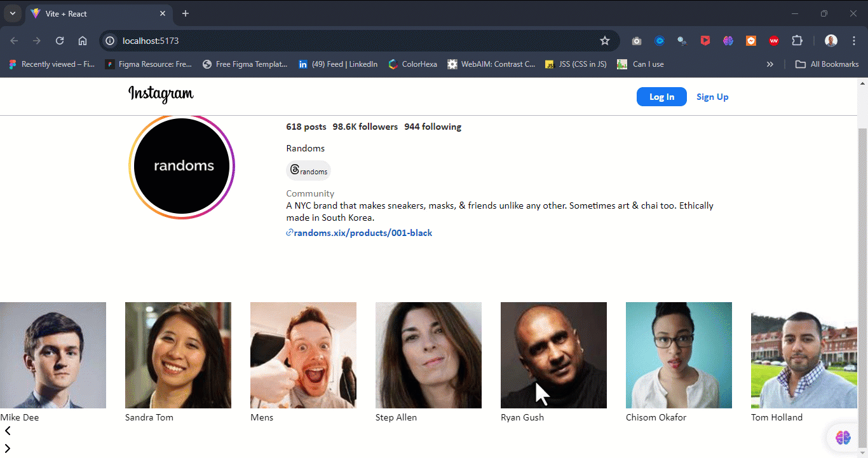Click the red bookmark-flag extension icon
The width and height of the screenshot is (868, 458).
point(705,41)
